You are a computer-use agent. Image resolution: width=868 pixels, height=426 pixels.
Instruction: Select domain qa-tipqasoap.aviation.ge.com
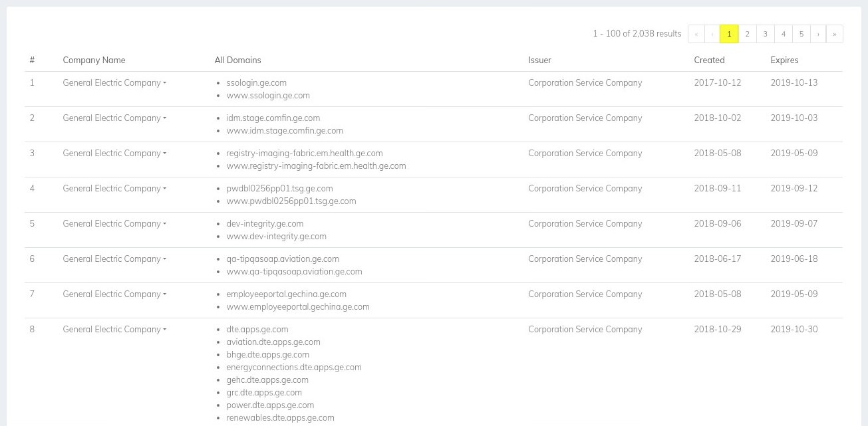tap(283, 259)
